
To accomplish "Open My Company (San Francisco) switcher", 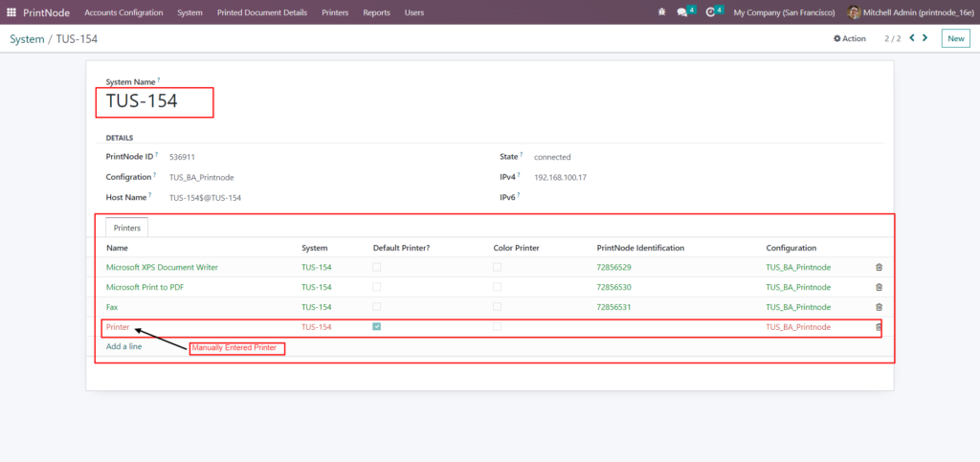I will click(784, 12).
